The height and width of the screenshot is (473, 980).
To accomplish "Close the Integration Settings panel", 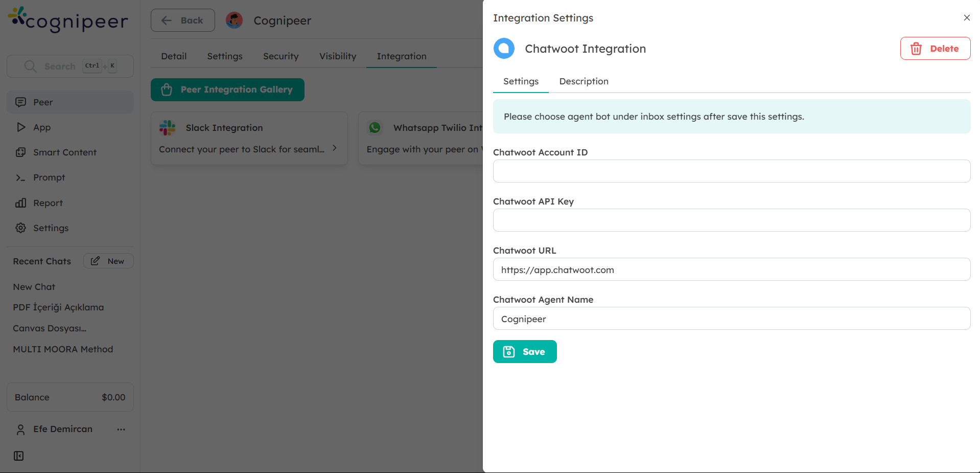I will point(966,18).
